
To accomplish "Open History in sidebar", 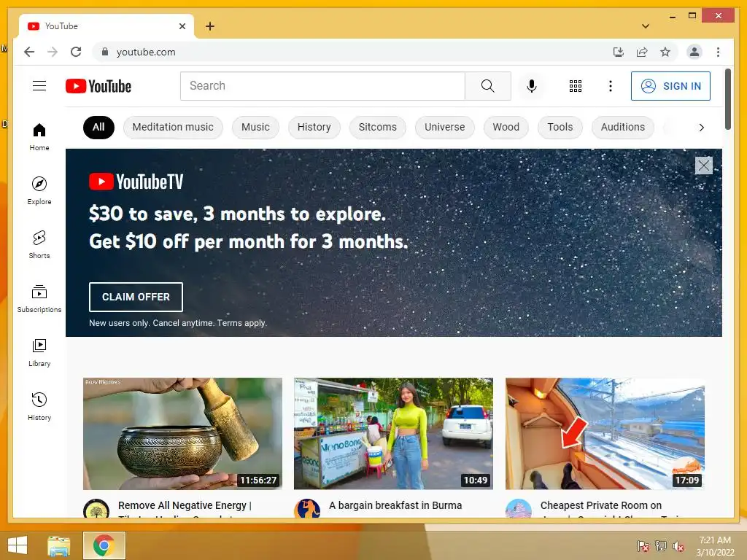I will pos(39,406).
